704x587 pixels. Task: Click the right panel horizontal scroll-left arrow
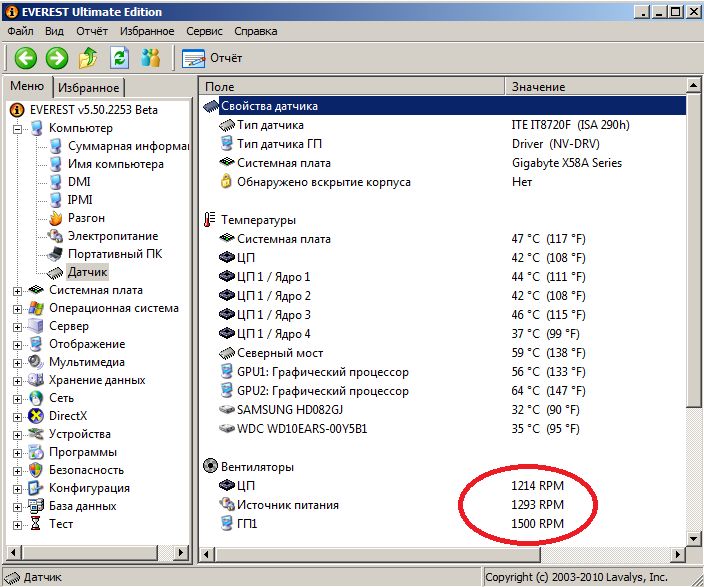tap(207, 554)
